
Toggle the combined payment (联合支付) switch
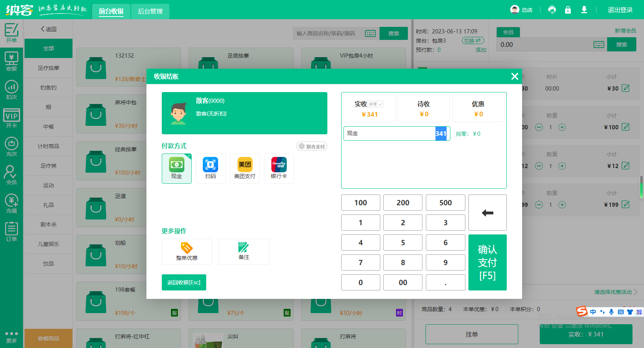click(312, 147)
